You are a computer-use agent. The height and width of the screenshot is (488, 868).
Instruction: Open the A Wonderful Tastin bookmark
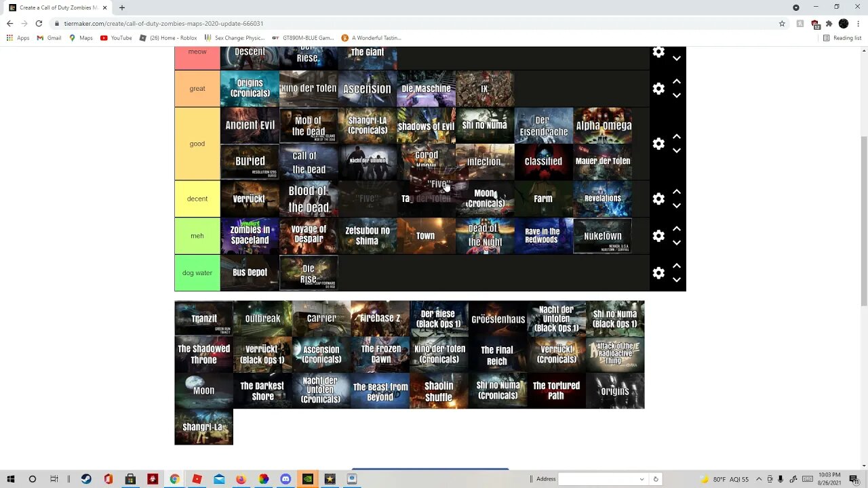371,38
